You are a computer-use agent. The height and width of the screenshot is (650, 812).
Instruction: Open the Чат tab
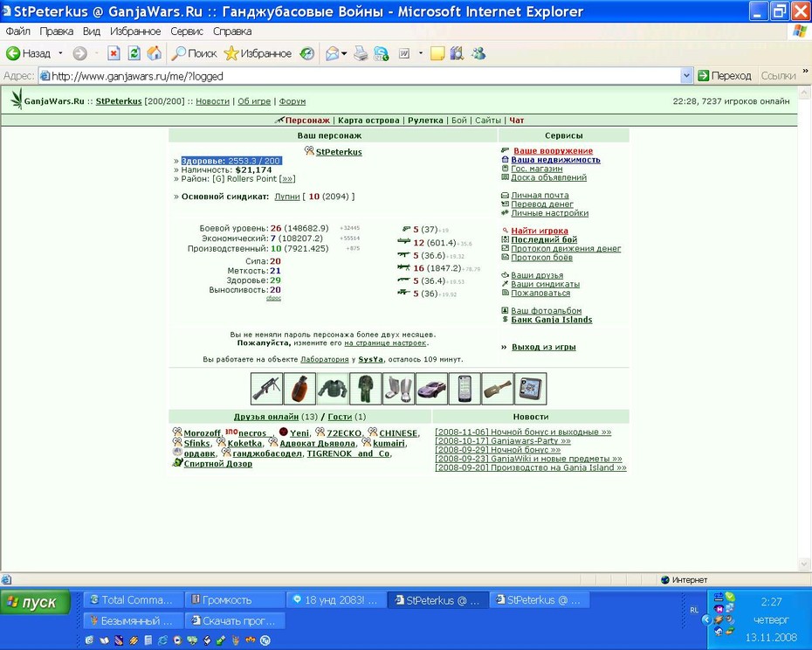[516, 121]
